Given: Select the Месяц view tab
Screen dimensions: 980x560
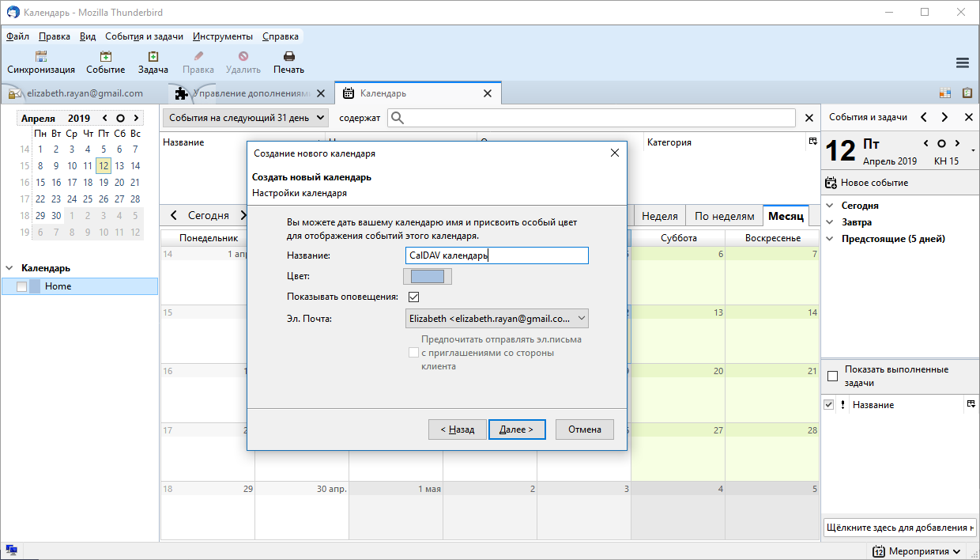Looking at the screenshot, I should coord(786,216).
